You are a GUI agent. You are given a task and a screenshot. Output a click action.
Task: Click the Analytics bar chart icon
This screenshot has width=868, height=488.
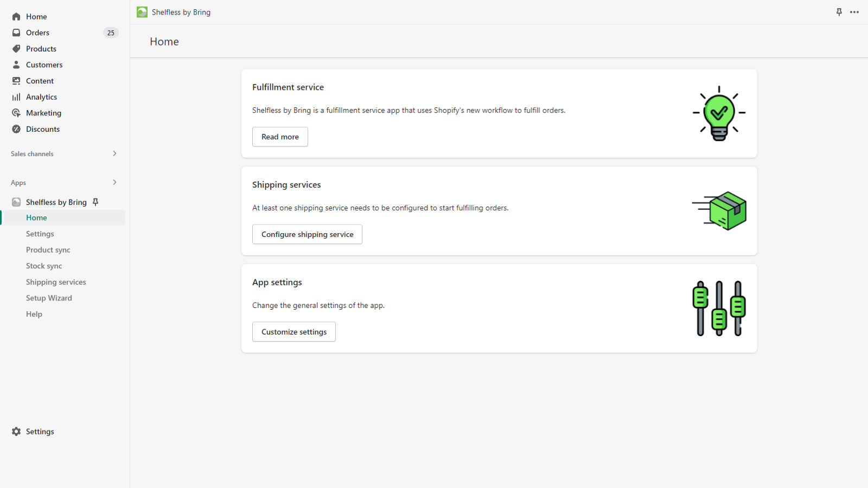16,97
